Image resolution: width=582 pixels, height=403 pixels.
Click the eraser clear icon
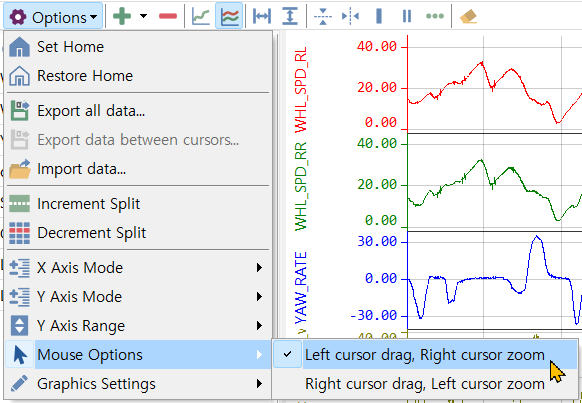[x=468, y=17]
